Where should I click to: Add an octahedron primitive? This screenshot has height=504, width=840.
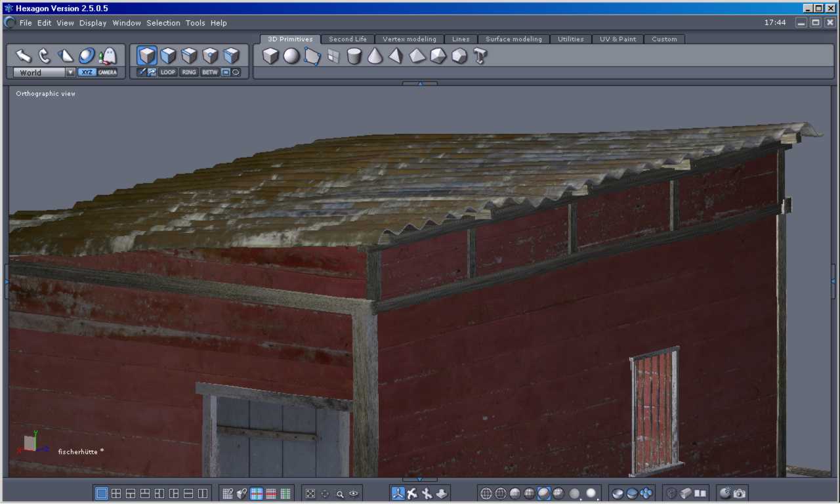417,56
